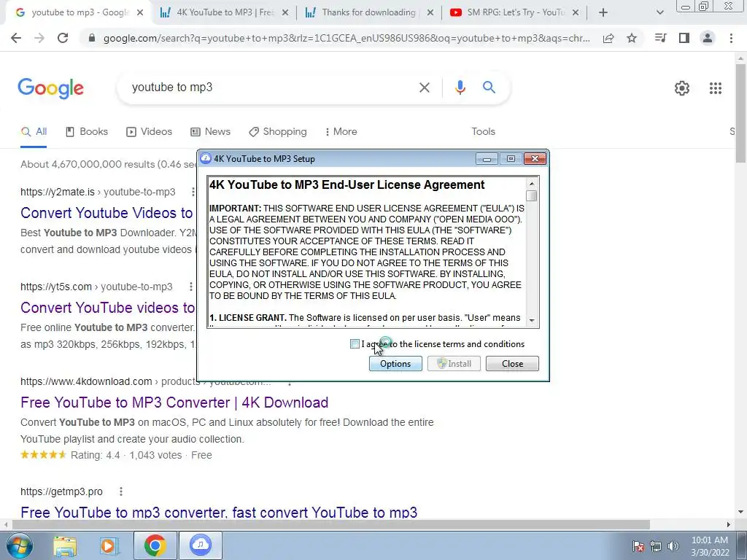The image size is (747, 560).
Task: Open options dots next to getmp3.pro result
Action: (x=121, y=491)
